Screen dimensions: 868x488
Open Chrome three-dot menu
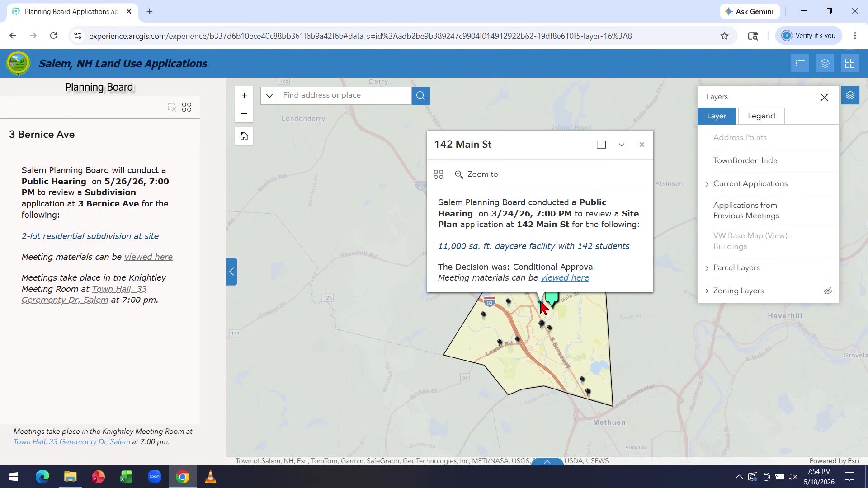tap(855, 36)
